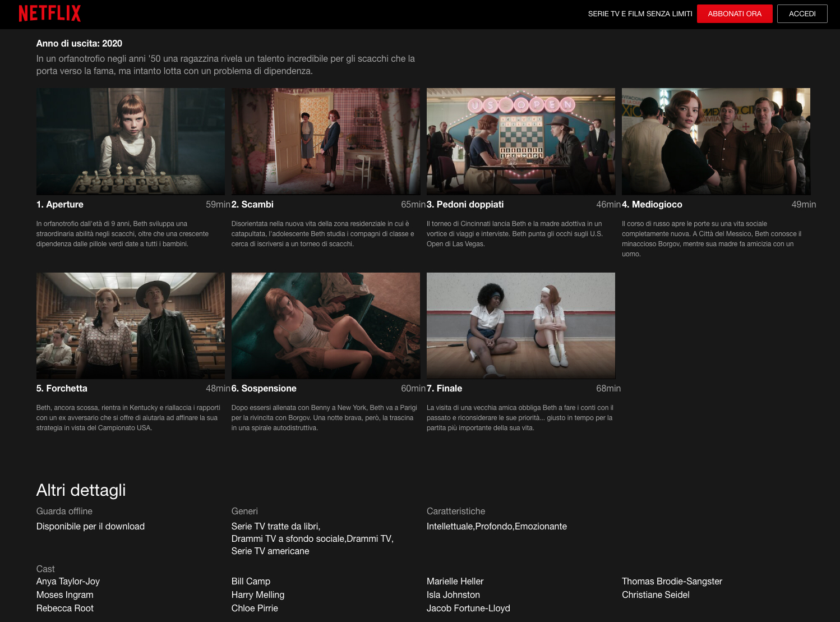Open cast member Anya Taylor-Joy
The height and width of the screenshot is (622, 840).
point(68,582)
